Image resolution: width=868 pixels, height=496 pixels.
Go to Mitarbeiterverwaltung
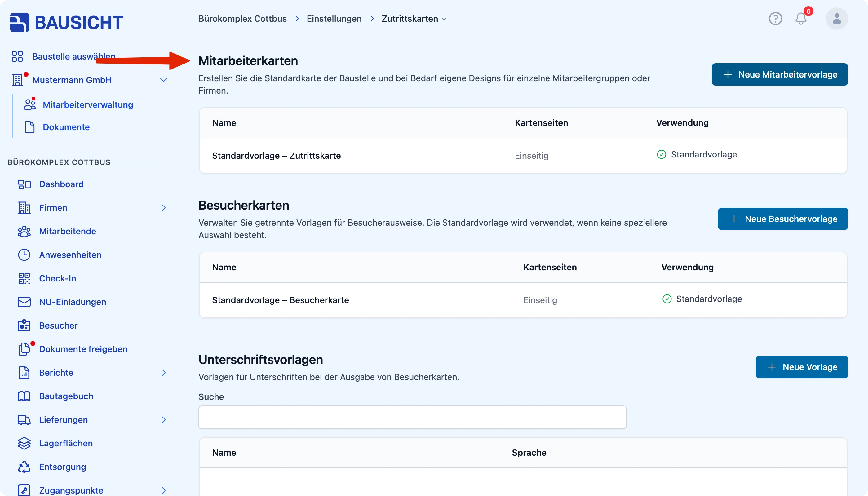tap(88, 104)
